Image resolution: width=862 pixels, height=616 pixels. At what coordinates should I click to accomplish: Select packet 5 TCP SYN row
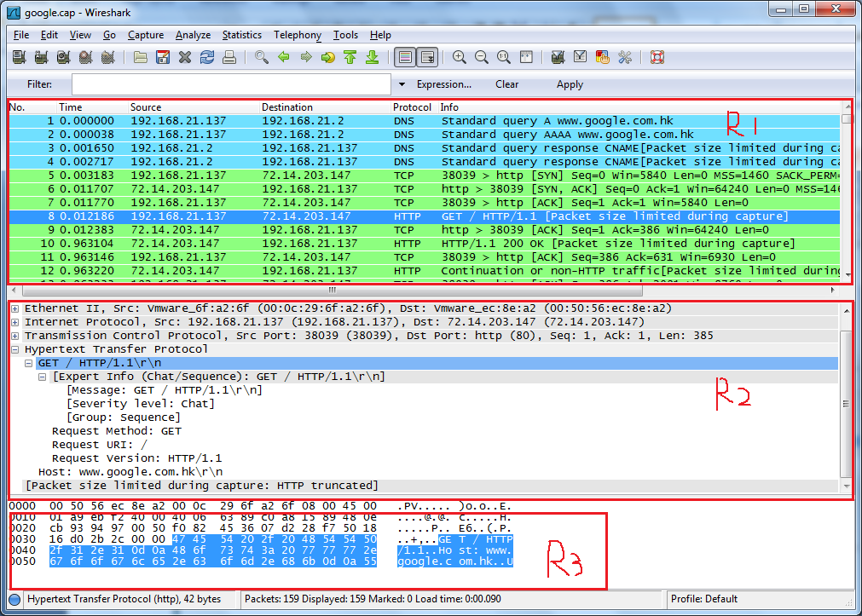[x=425, y=176]
